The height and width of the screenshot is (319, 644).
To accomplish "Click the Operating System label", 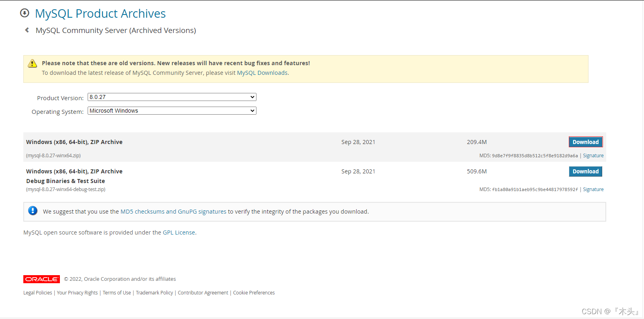I will (57, 112).
